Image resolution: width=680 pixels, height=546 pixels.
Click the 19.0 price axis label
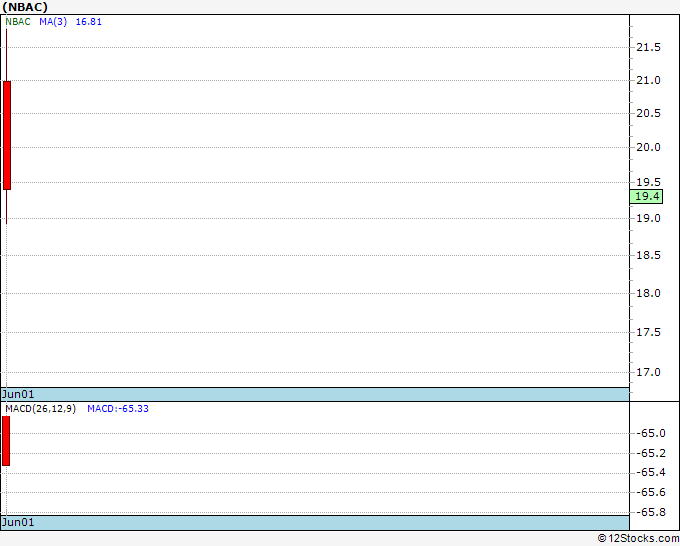point(648,218)
